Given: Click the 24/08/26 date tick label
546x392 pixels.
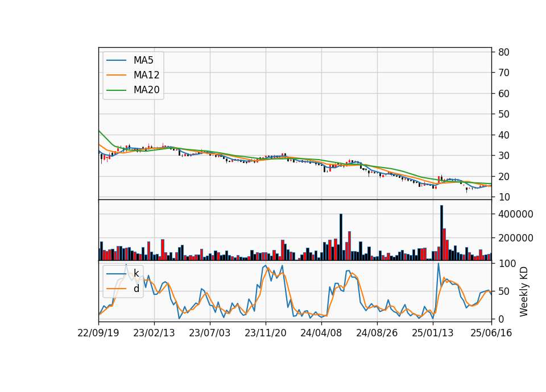Looking at the screenshot, I should pos(377,333).
